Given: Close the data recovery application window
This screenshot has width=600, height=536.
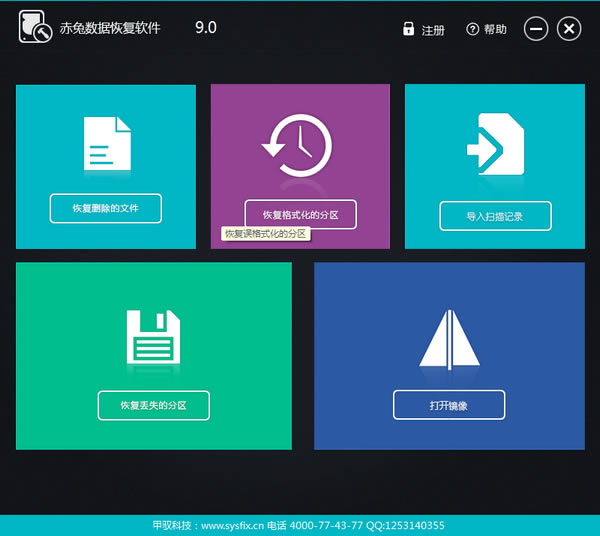Looking at the screenshot, I should tap(568, 29).
